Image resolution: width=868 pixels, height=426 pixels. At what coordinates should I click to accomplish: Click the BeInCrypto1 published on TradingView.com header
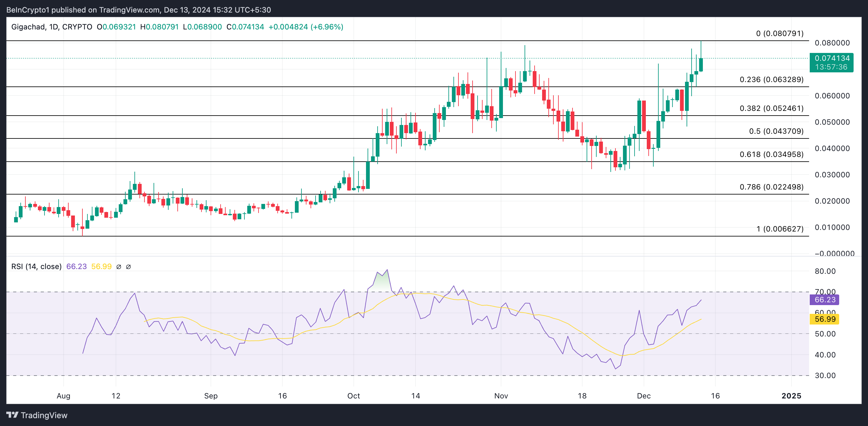[x=139, y=10]
